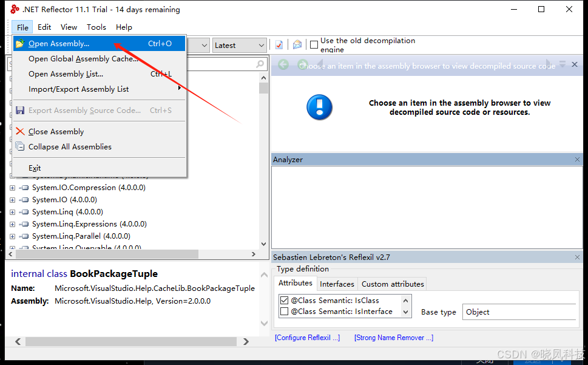Click the BookPackageTuple class name
588x365 pixels.
click(113, 274)
